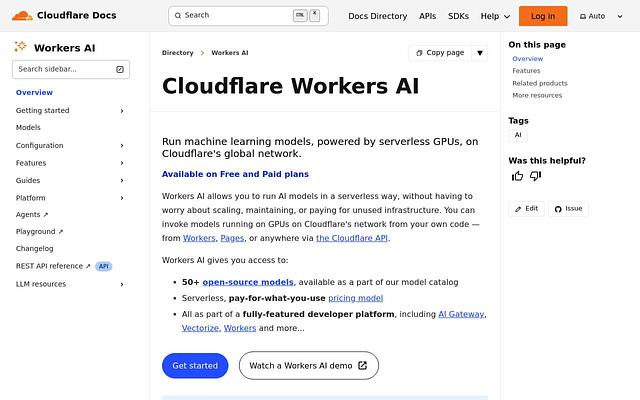The height and width of the screenshot is (400, 640).
Task: Jump to More resources in On this page
Action: (x=537, y=96)
